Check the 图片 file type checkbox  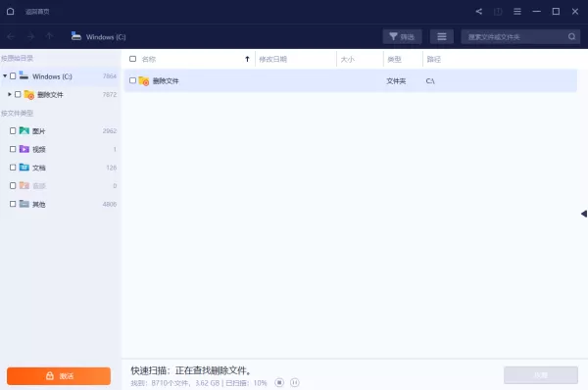[13, 130]
